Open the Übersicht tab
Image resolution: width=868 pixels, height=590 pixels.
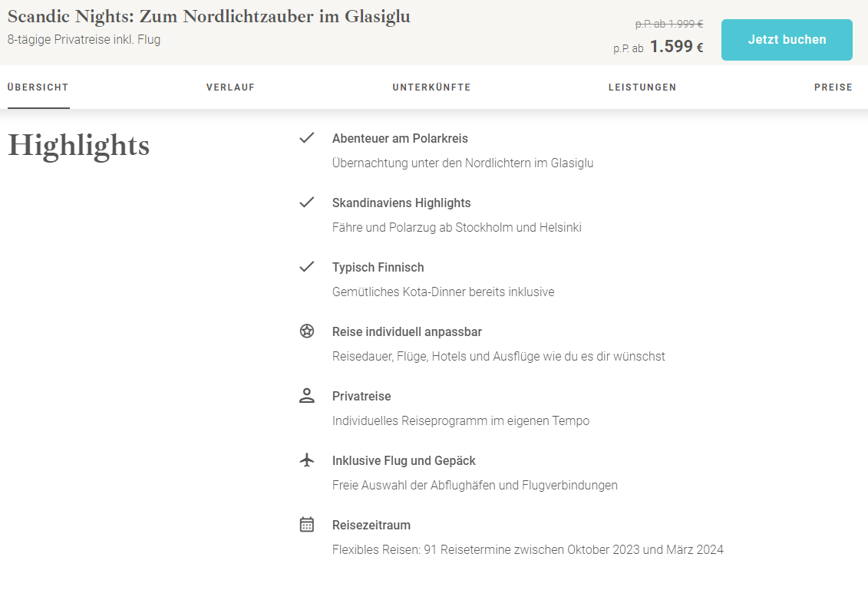tap(38, 87)
